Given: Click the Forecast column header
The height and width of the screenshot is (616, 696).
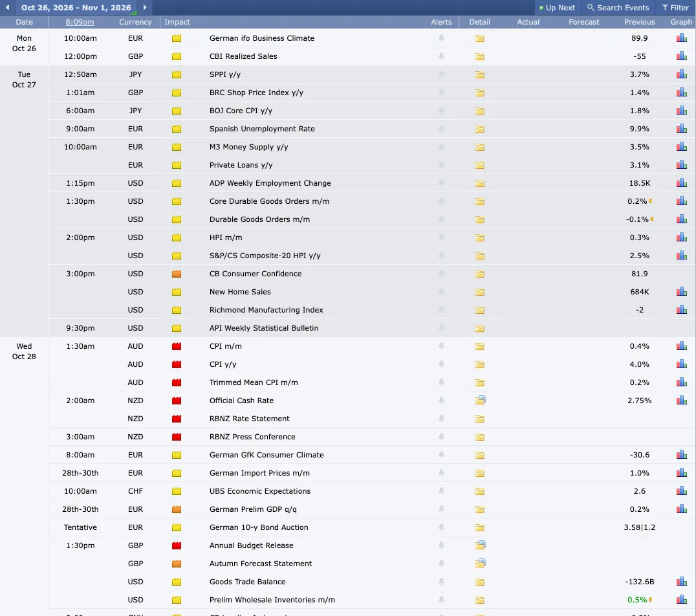Looking at the screenshot, I should tap(583, 22).
